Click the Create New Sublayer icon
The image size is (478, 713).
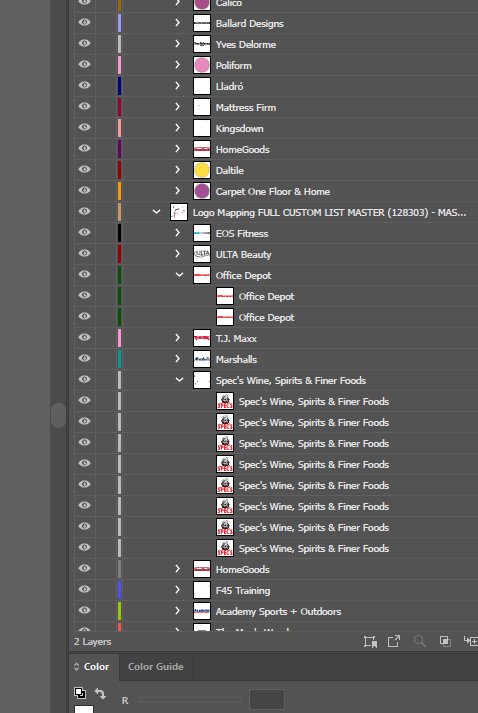(x=470, y=641)
